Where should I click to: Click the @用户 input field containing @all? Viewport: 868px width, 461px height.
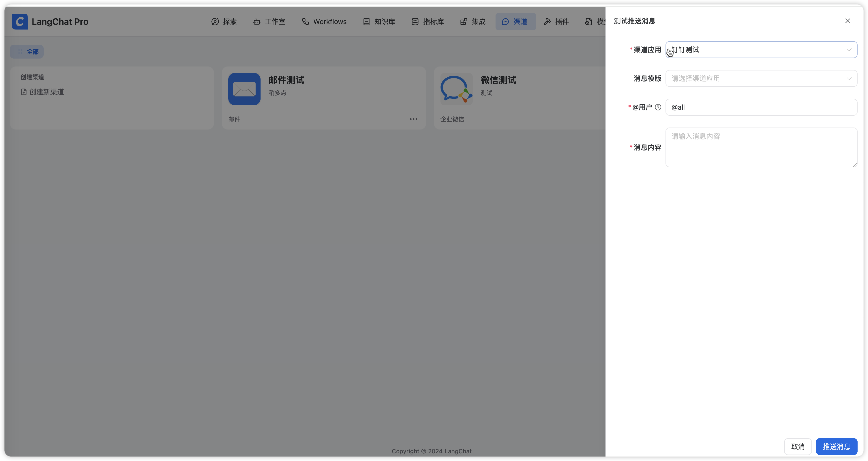coord(761,107)
